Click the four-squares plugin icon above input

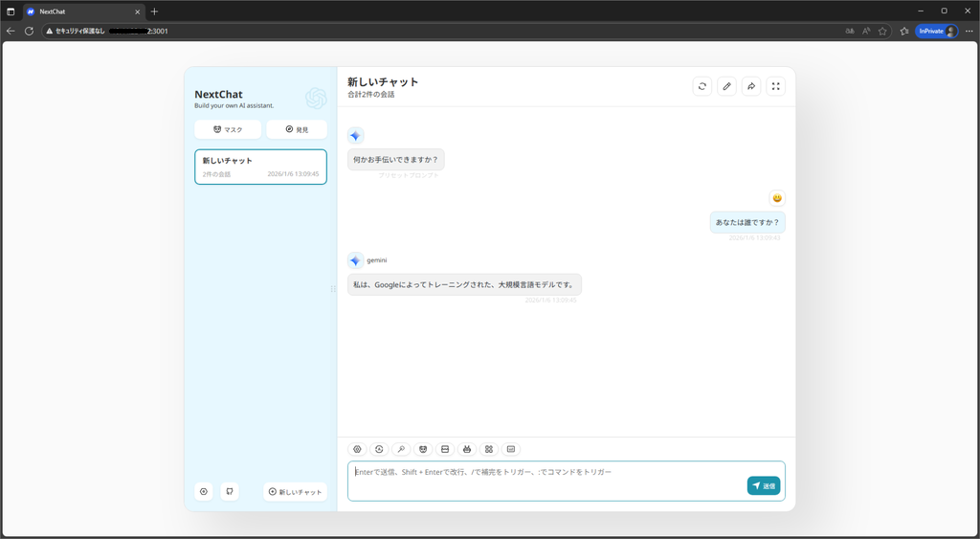coord(489,449)
